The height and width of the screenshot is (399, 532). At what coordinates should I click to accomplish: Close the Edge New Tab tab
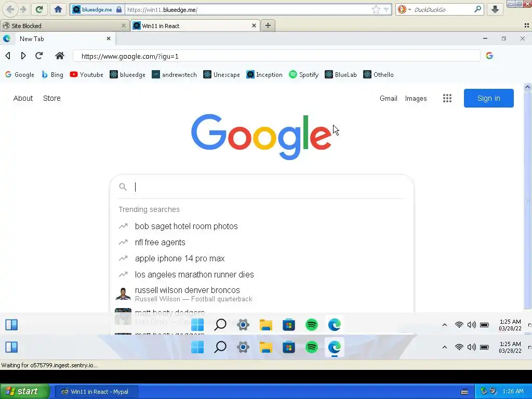tap(109, 38)
